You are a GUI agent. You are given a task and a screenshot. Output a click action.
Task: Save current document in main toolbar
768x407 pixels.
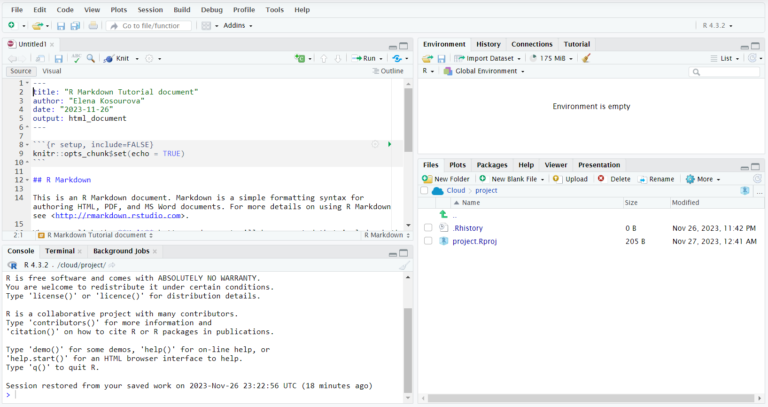coord(61,25)
